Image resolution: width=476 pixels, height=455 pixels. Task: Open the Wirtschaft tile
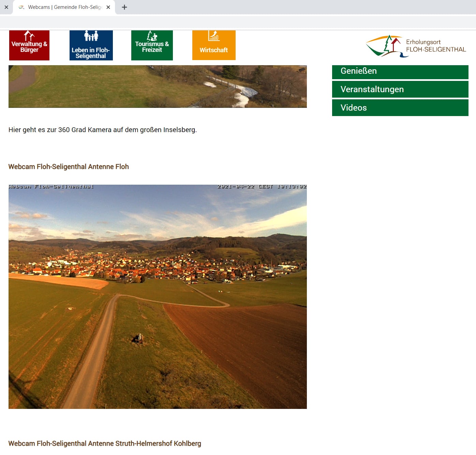(x=214, y=45)
